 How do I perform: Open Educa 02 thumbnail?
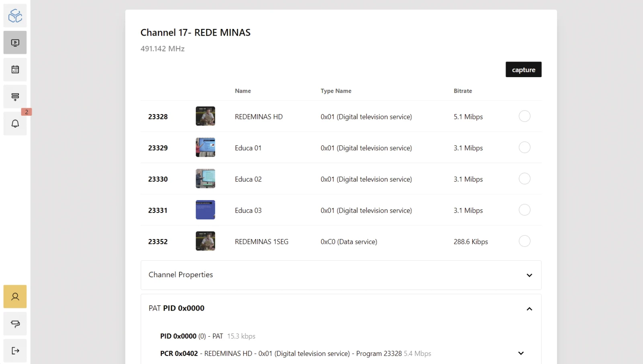(205, 178)
